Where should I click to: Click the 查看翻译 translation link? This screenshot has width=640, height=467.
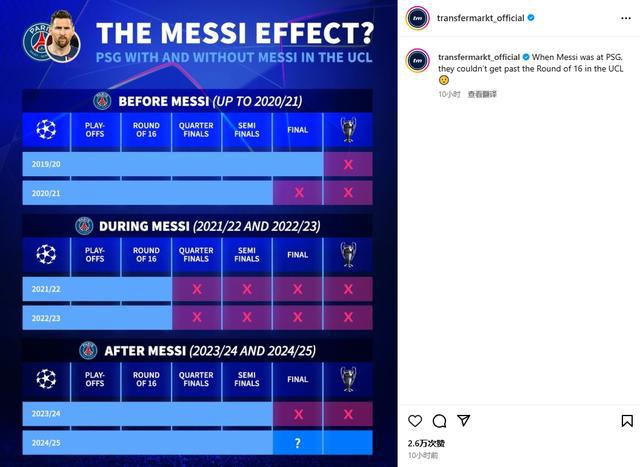coord(481,94)
